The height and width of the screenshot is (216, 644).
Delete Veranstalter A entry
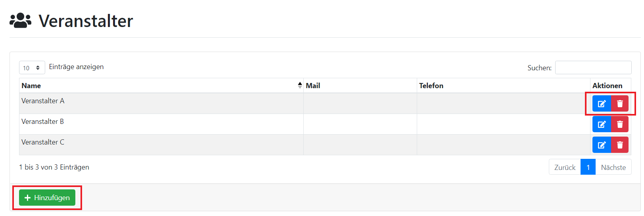[x=620, y=104]
